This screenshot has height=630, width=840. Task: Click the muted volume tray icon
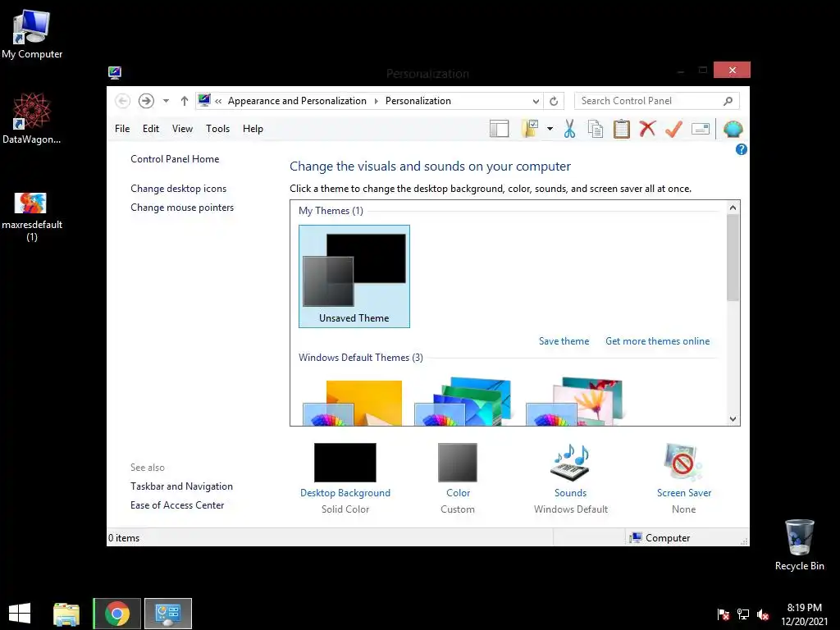pyautogui.click(x=763, y=614)
